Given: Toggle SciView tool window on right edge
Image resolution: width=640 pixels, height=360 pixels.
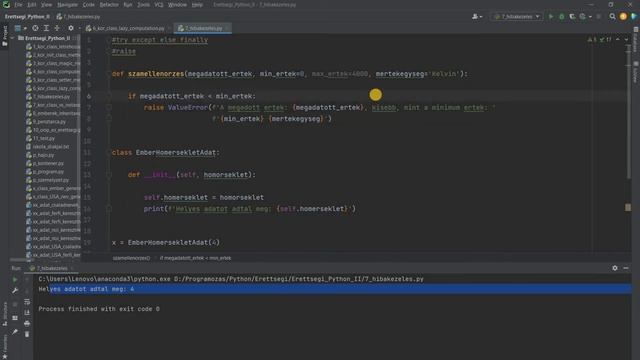Looking at the screenshot, I should tap(636, 72).
